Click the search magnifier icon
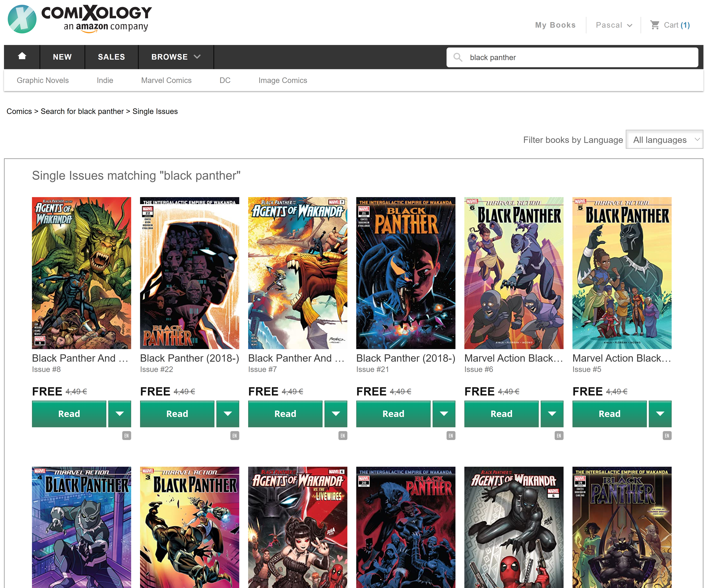 click(x=457, y=58)
